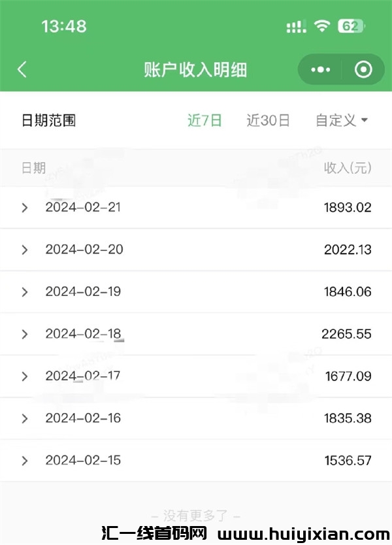
Task: Expand the 2024-02-16 income entry
Action: pos(25,418)
